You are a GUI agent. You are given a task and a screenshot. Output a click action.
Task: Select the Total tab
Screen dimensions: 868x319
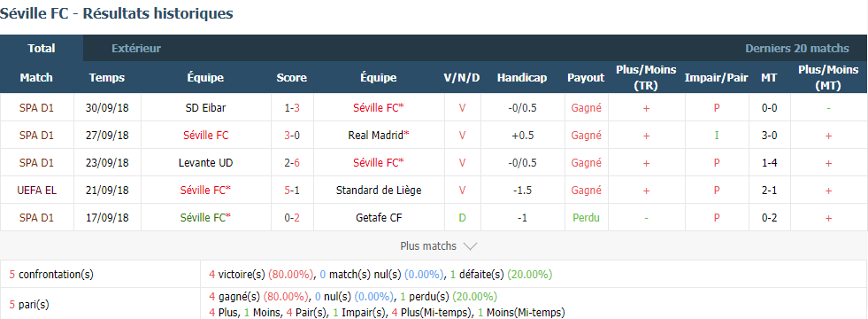[42, 48]
